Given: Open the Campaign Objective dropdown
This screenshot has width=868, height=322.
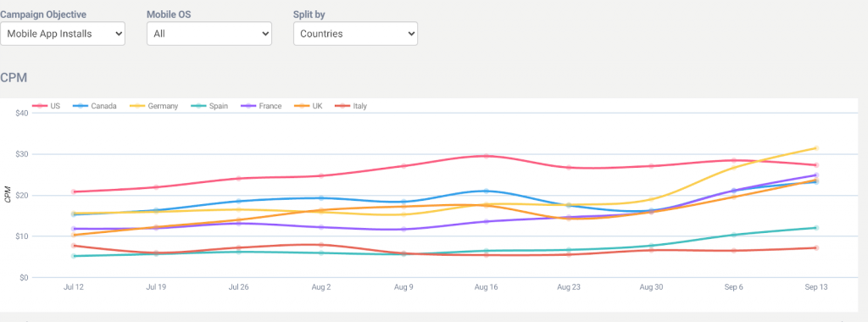Looking at the screenshot, I should [63, 34].
